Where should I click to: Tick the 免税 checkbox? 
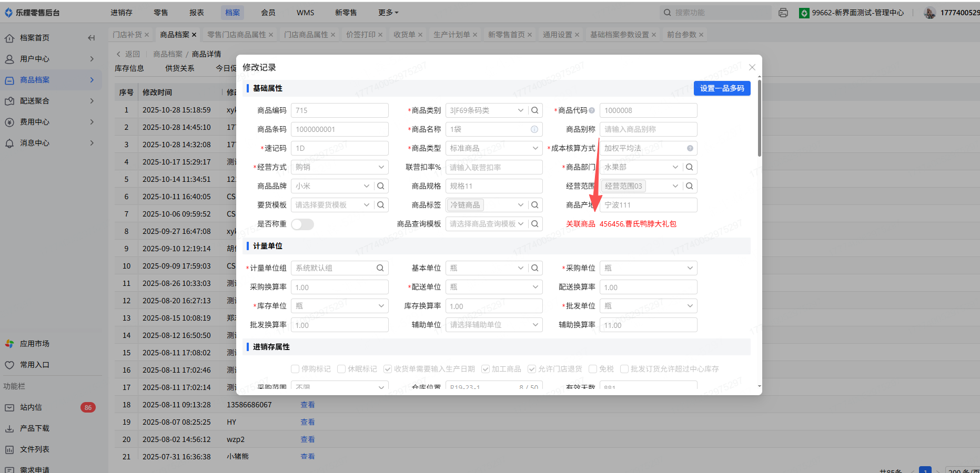click(x=593, y=369)
